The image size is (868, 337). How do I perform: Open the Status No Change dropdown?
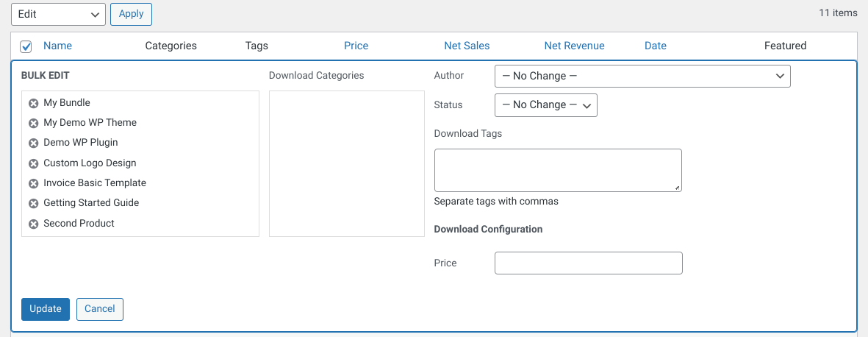click(546, 104)
